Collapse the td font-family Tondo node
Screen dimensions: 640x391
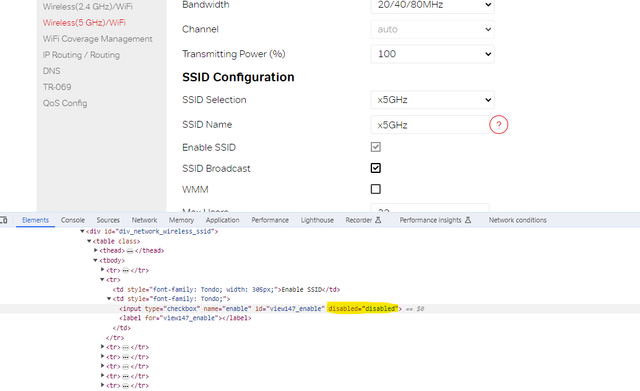(109, 299)
